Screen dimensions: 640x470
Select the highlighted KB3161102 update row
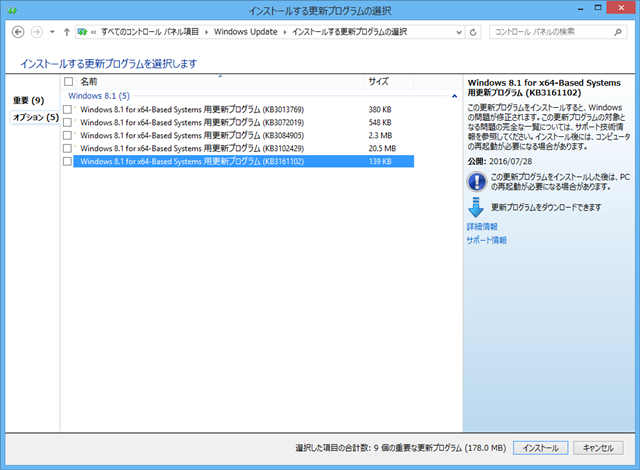click(244, 161)
